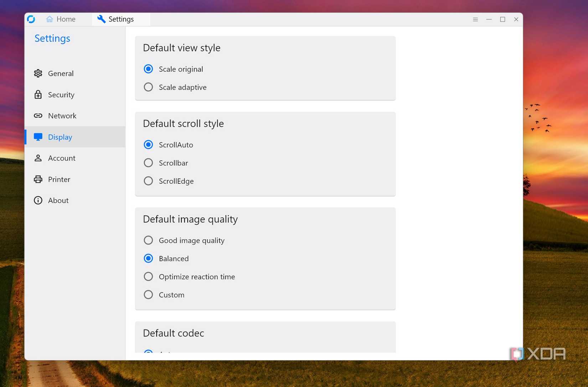This screenshot has height=387, width=588.
Task: Select Good image quality option
Action: pos(148,240)
